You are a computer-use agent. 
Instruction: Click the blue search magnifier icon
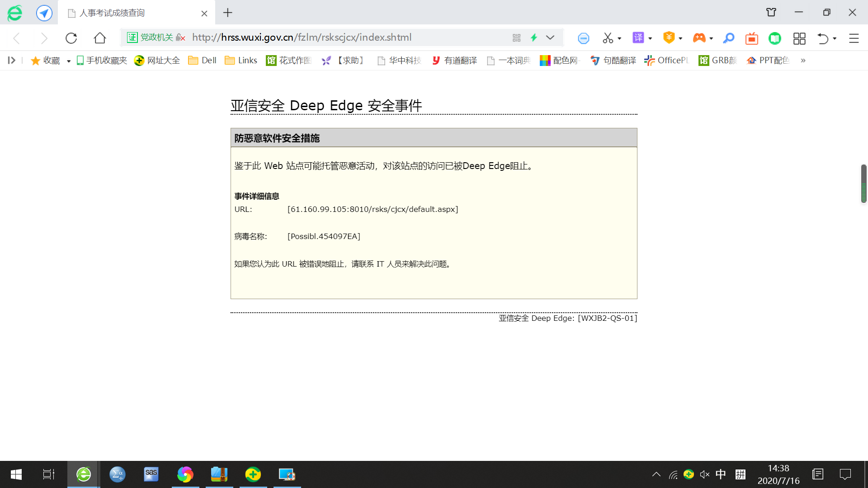click(728, 38)
